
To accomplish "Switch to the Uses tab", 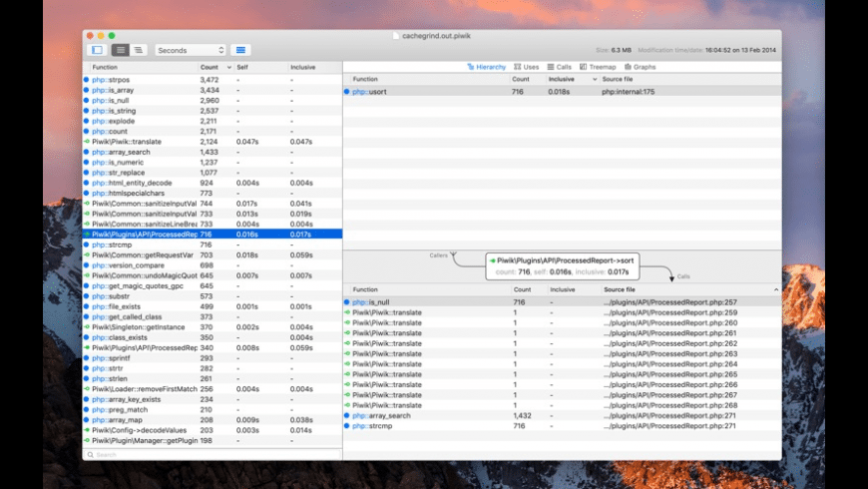I will (x=527, y=67).
